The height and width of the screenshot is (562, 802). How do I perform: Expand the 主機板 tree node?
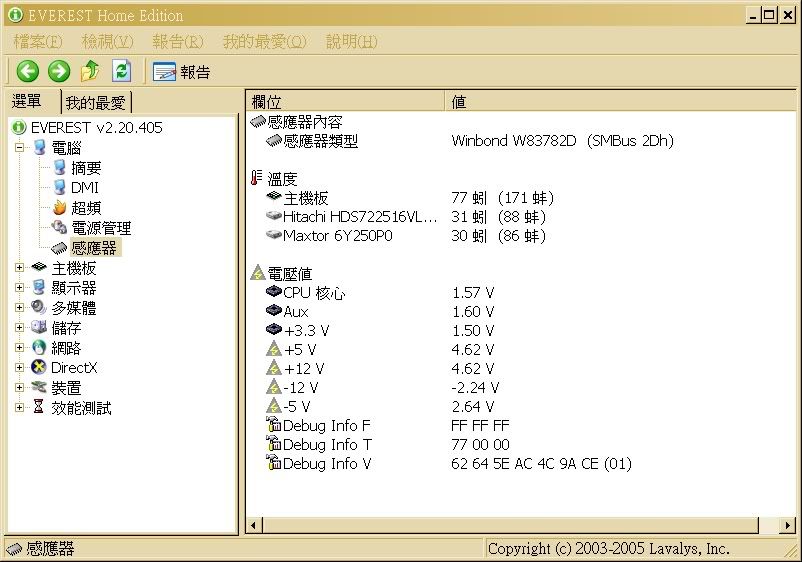click(x=19, y=267)
